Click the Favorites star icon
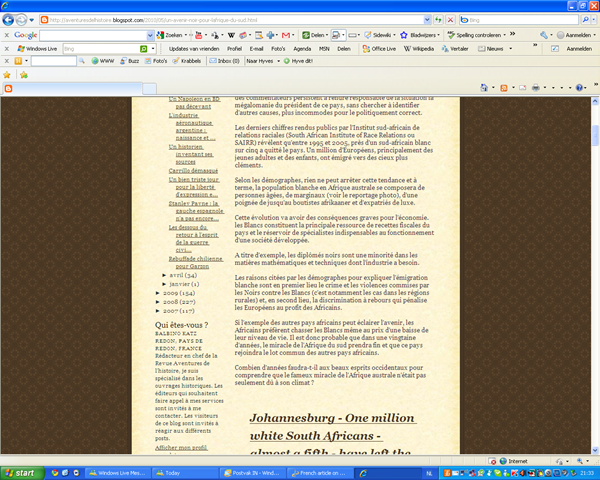This screenshot has height=480, width=600. coord(7,75)
